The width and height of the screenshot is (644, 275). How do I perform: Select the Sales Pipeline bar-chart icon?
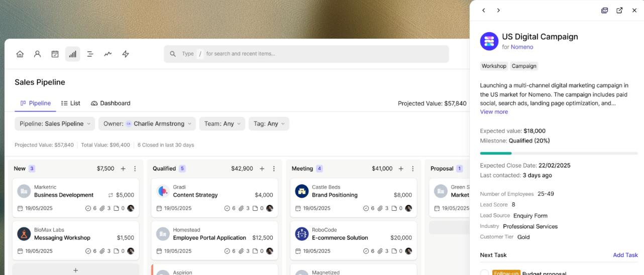click(73, 54)
